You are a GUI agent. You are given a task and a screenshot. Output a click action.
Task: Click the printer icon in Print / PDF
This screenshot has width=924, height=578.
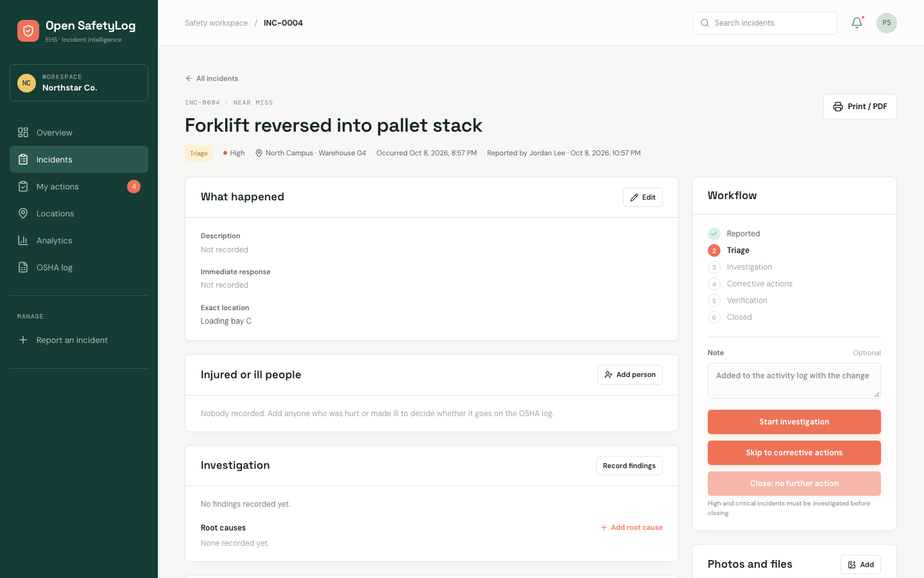838,107
